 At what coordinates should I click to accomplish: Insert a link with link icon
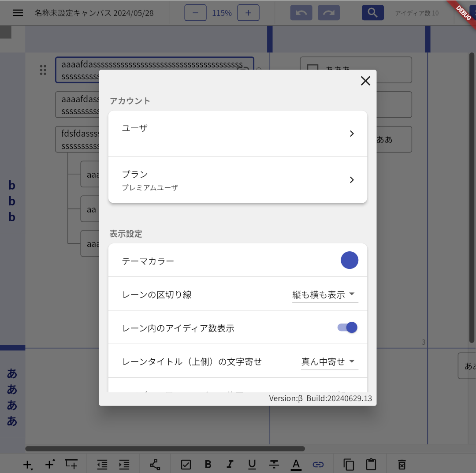click(318, 465)
